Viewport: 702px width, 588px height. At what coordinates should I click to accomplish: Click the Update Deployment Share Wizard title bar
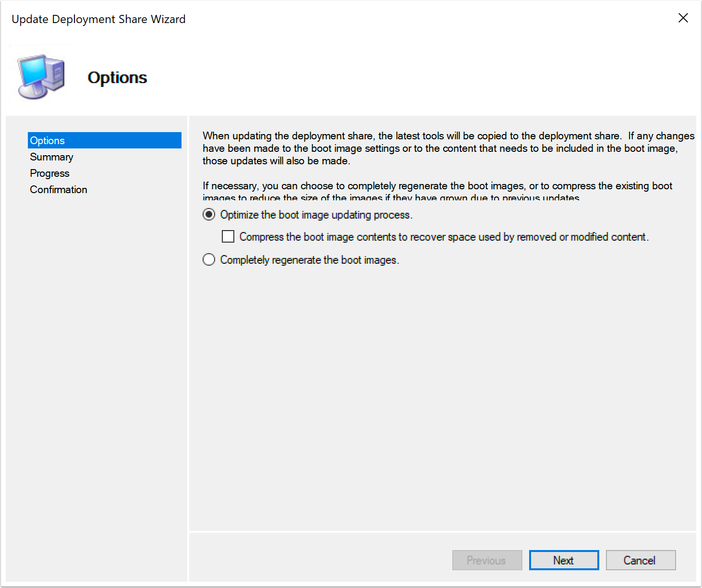pos(98,19)
